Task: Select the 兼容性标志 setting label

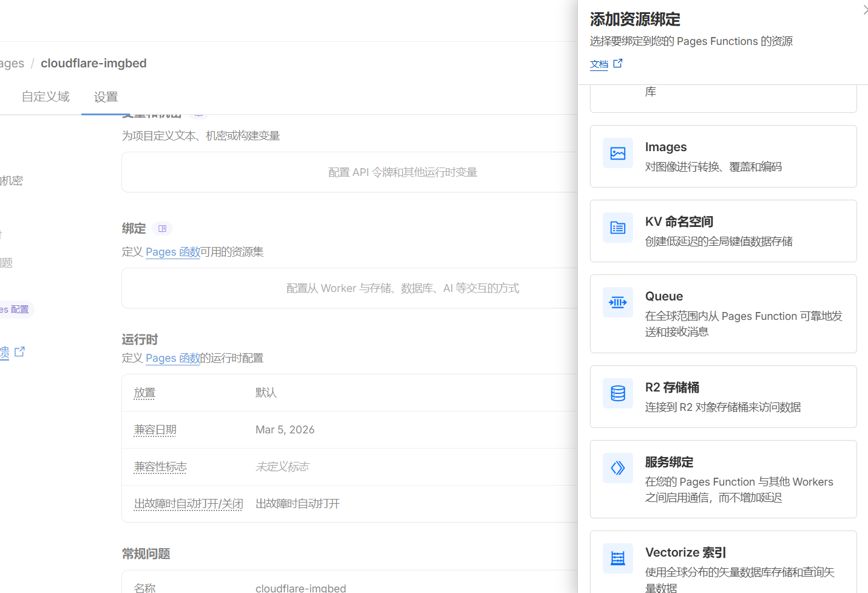Action: [x=160, y=467]
